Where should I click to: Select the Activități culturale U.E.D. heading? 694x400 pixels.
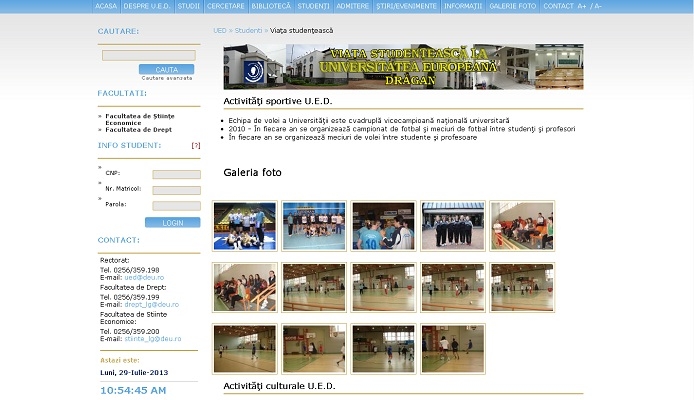click(x=279, y=386)
